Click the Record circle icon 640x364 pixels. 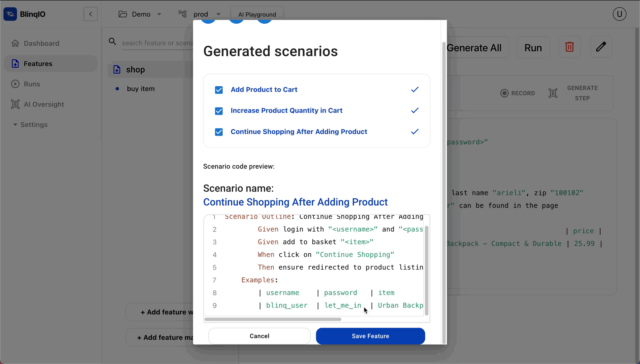pos(504,93)
